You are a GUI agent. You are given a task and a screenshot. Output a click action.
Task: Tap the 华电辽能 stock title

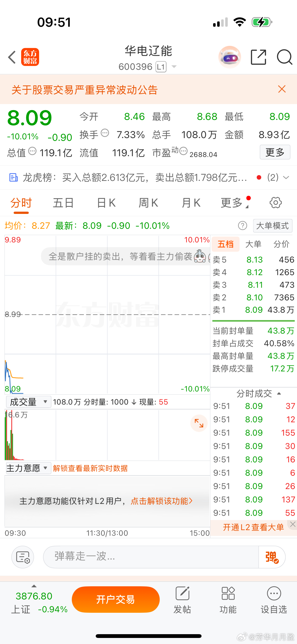[x=148, y=51]
